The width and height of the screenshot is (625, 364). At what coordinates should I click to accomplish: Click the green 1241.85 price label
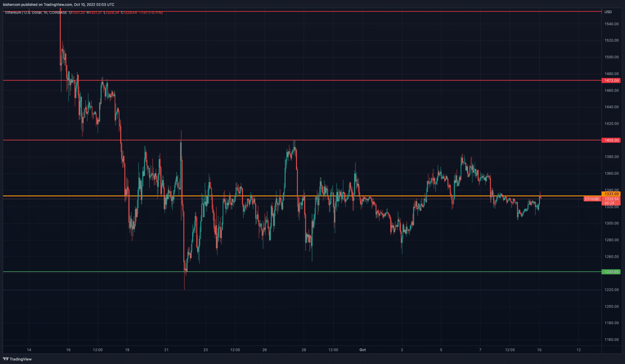click(x=611, y=272)
